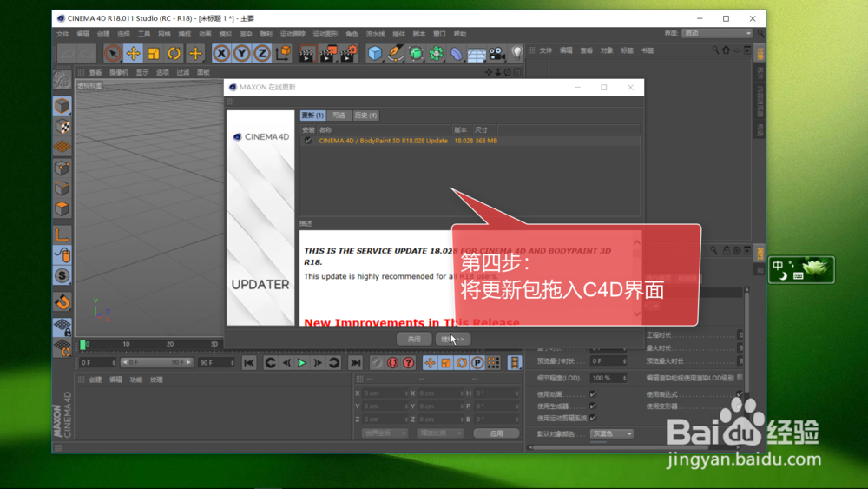Click 继续>> button in updater dialog
Viewport: 868px width, 489px height.
click(x=453, y=339)
